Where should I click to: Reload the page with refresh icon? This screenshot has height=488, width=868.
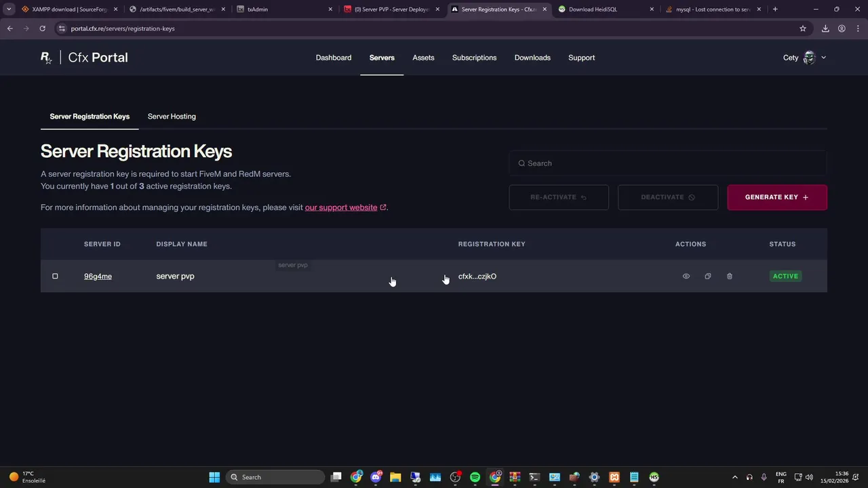[43, 28]
